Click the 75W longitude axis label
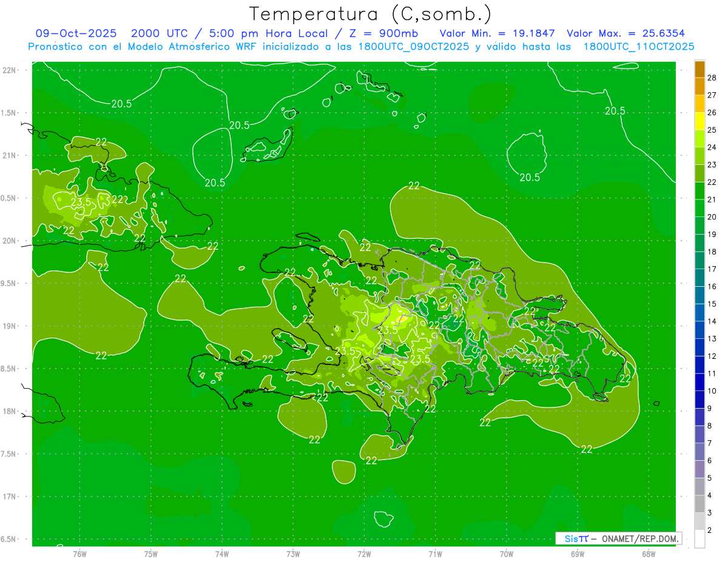 pyautogui.click(x=151, y=554)
